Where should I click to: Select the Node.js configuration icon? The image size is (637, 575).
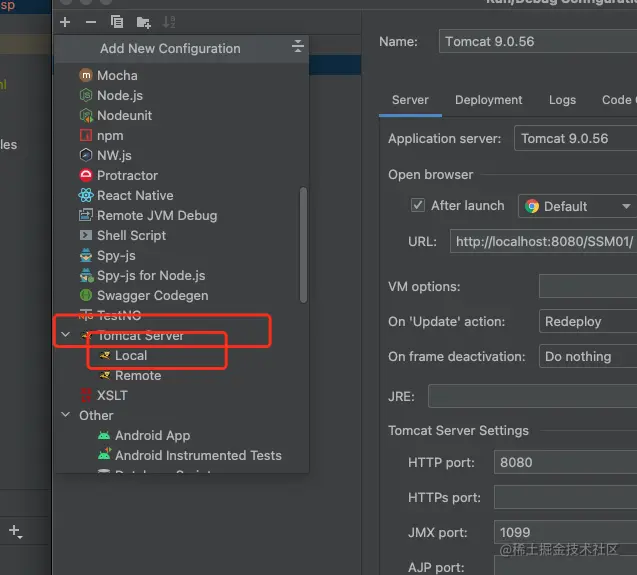coord(86,95)
